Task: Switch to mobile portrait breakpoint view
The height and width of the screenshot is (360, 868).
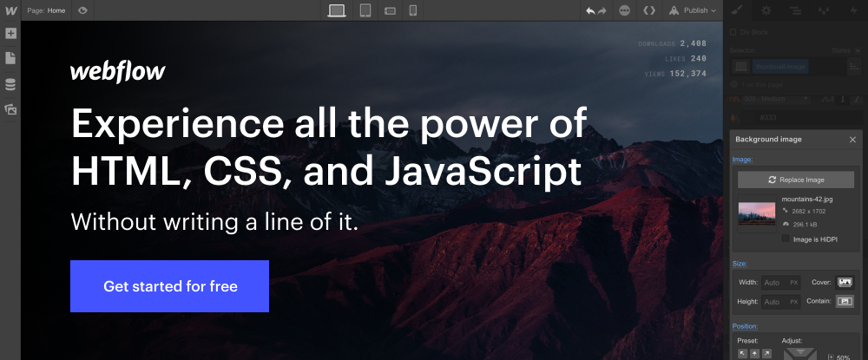Action: coord(413,10)
